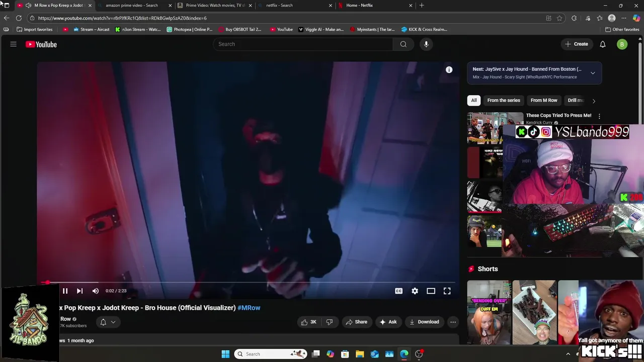Add page to favorites star

pyautogui.click(x=559, y=18)
